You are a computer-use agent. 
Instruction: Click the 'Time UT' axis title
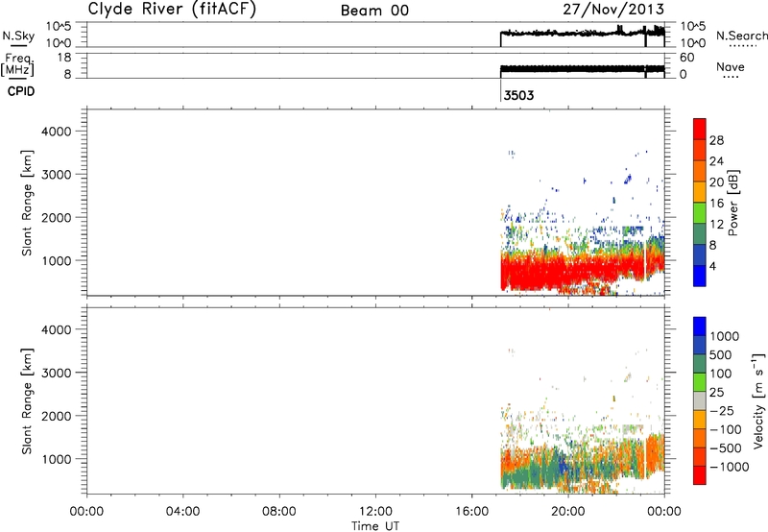pyautogui.click(x=375, y=526)
